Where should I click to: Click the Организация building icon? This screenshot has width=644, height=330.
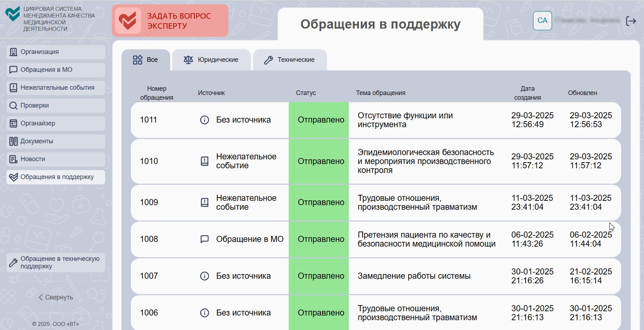[13, 52]
